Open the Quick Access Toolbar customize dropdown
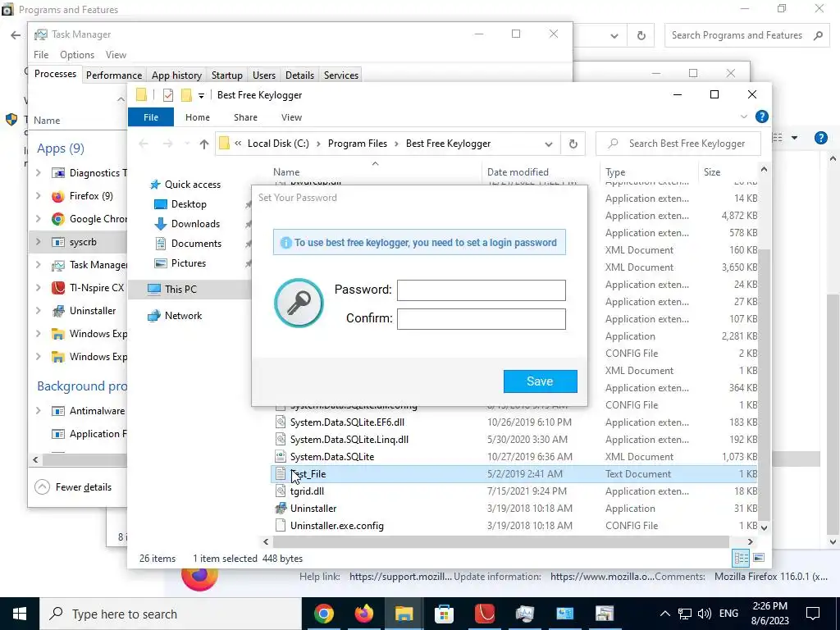Screen dimensions: 840x630 201,96
